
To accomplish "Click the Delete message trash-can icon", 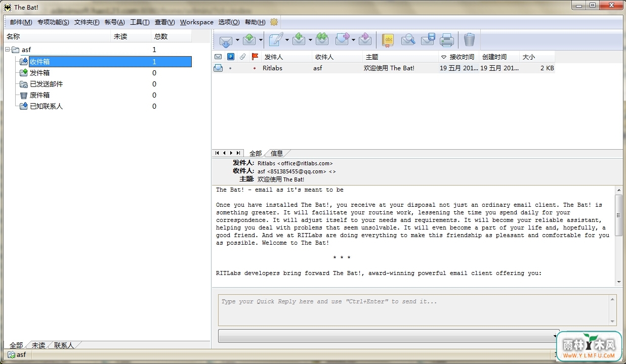I will [469, 39].
